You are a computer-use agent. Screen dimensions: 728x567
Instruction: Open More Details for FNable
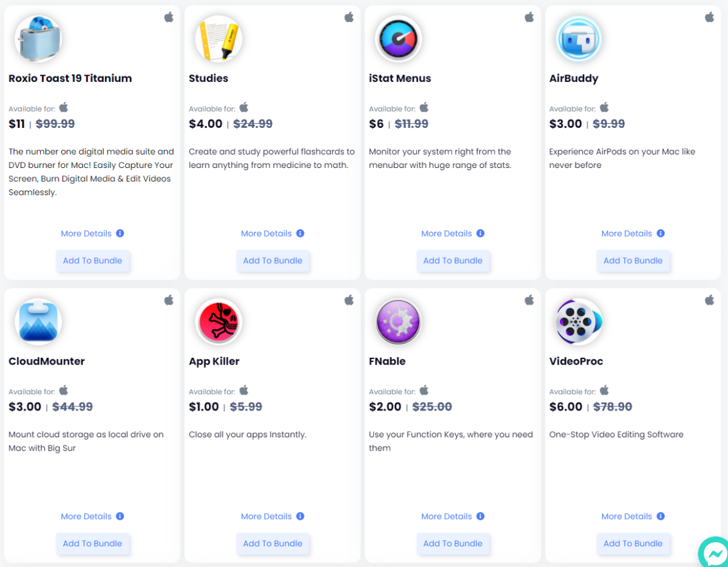447,516
